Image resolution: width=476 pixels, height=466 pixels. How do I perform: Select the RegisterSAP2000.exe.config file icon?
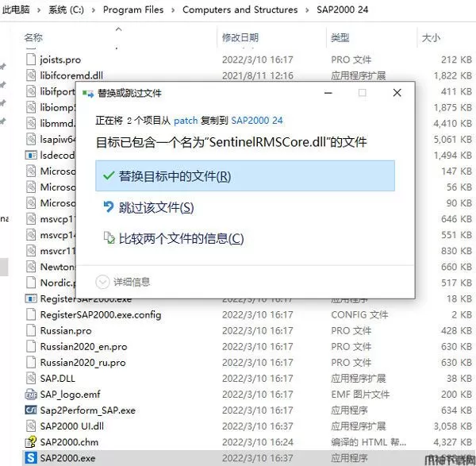pos(31,314)
